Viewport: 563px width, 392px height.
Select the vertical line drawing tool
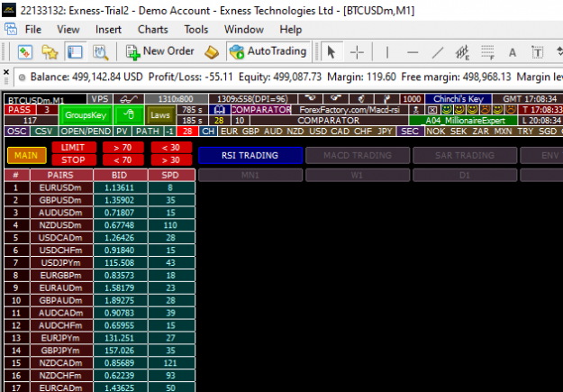[x=387, y=52]
